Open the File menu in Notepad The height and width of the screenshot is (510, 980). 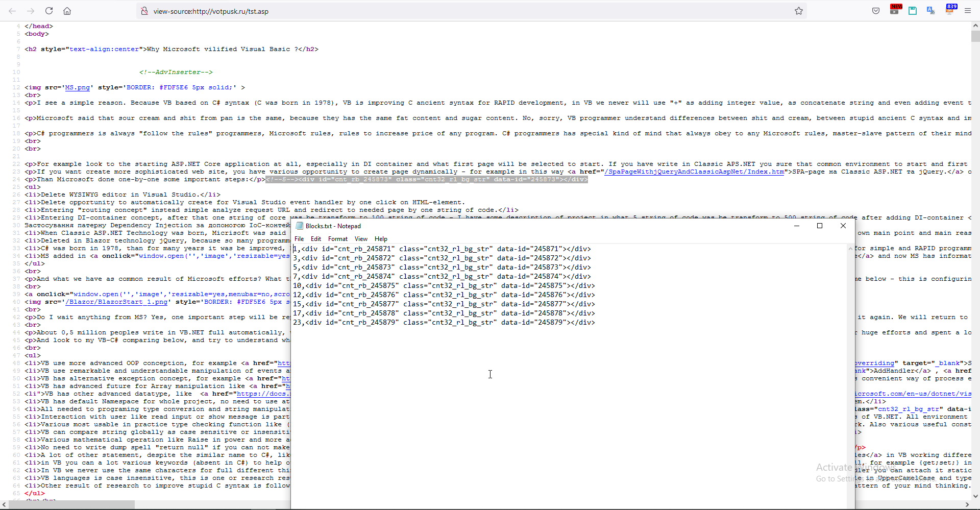coord(299,238)
